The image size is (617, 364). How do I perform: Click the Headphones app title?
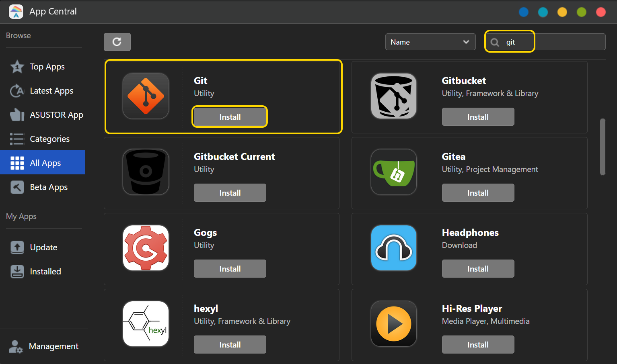point(470,233)
